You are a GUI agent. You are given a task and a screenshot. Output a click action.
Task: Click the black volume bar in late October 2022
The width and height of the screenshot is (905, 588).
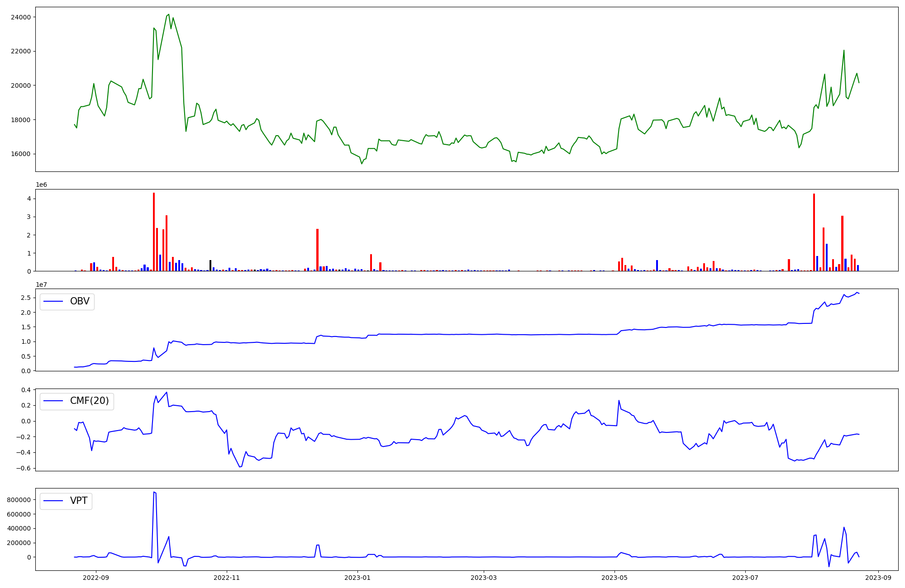click(210, 266)
